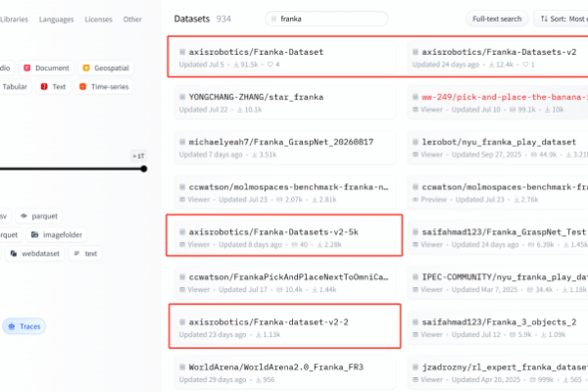This screenshot has width=588, height=392.
Task: Click dataset icon beside saifahmad123/Franka_GraspNet_Test
Action: coord(416,232)
